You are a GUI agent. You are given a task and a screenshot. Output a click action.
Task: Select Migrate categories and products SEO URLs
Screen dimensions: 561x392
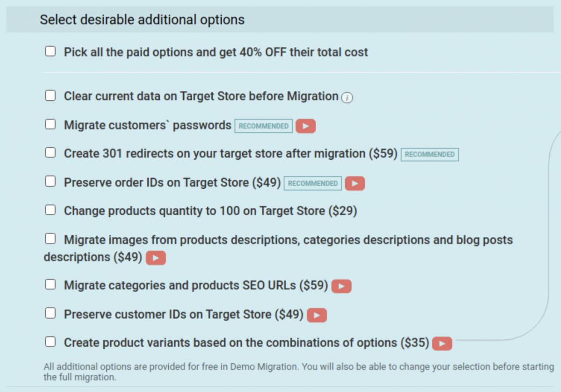(50, 284)
